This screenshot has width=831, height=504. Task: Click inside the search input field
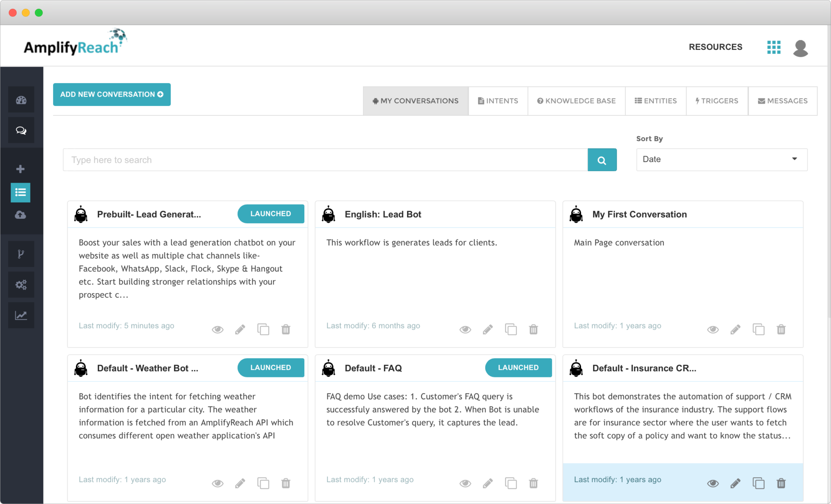click(284, 159)
